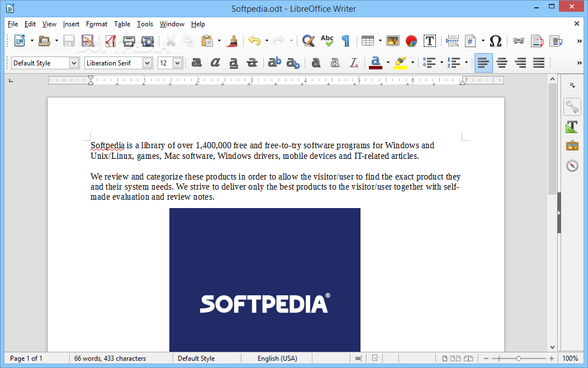Click the 100% zoom level

[570, 358]
